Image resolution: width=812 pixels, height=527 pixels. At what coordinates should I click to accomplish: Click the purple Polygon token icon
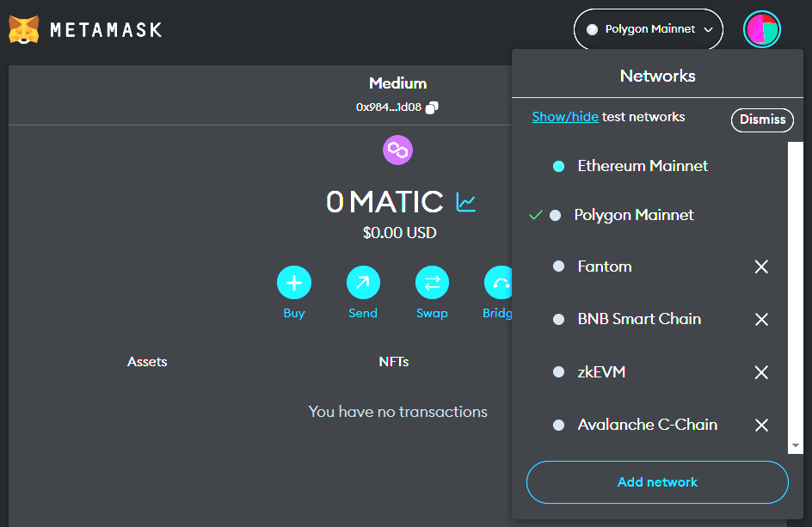(x=397, y=150)
